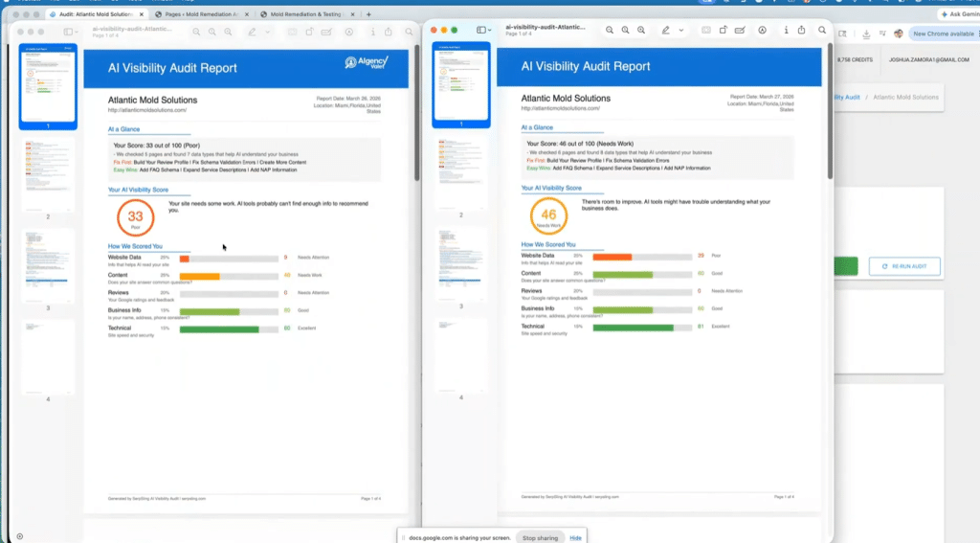
Task: Click the RE-RUN AUDIT button
Action: click(904, 266)
